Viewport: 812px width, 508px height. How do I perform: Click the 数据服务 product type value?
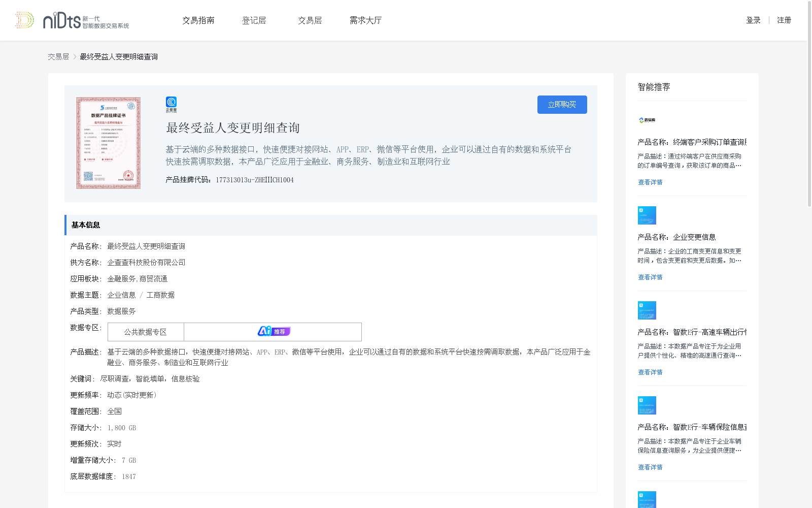point(121,311)
